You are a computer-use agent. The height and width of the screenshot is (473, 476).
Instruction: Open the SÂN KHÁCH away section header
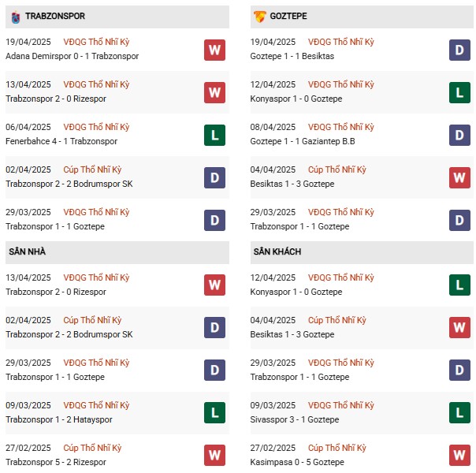(277, 251)
